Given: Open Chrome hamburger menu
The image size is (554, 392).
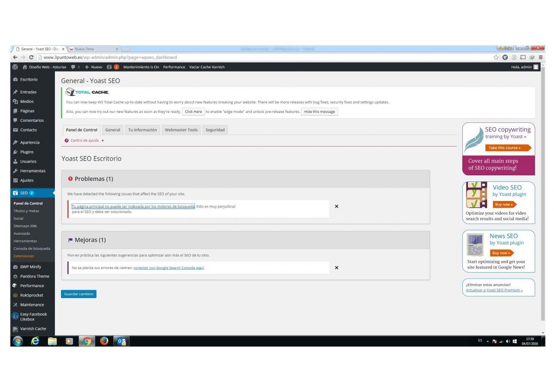Looking at the screenshot, I should click(x=540, y=57).
